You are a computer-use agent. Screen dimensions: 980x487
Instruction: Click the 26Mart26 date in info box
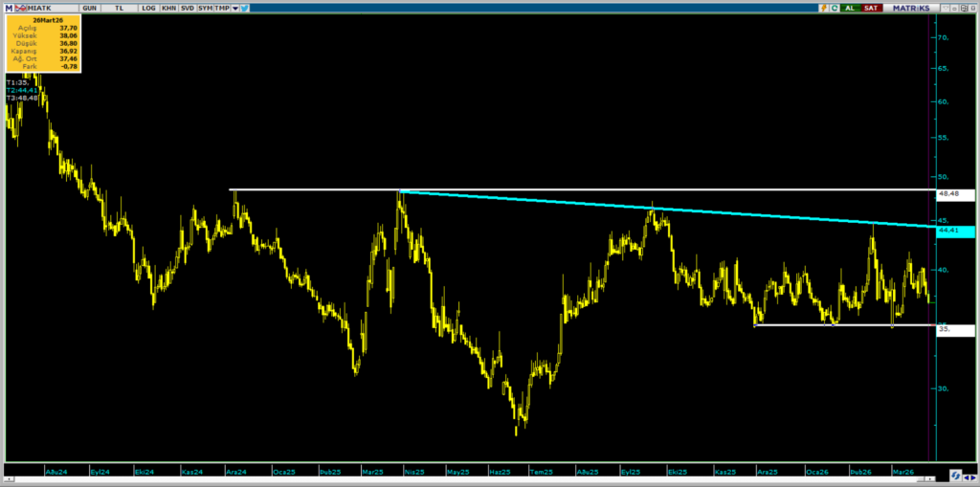click(x=48, y=21)
